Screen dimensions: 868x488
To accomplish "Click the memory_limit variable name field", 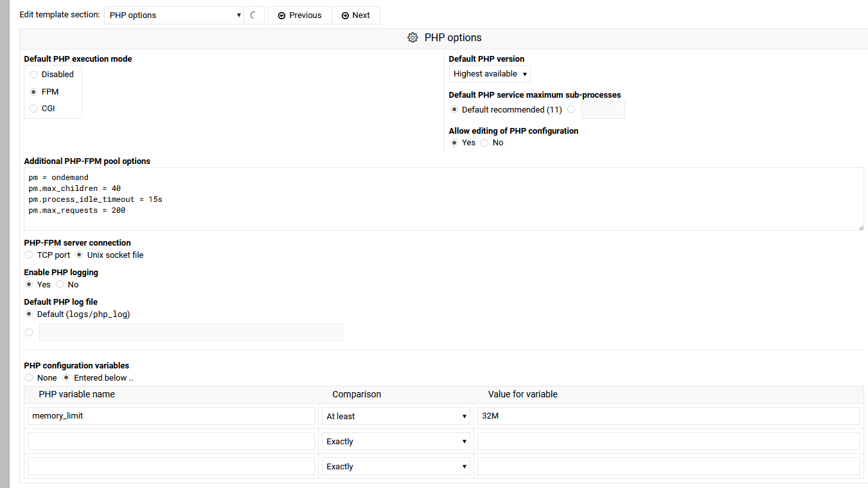I will point(172,416).
